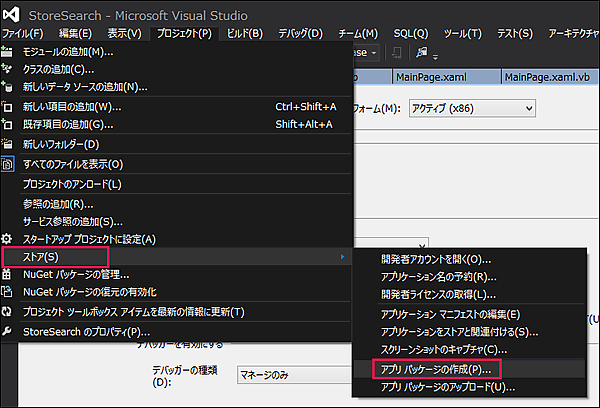The image size is (600, 408).
Task: Open the 編集(E) menu
Action: pos(75,33)
